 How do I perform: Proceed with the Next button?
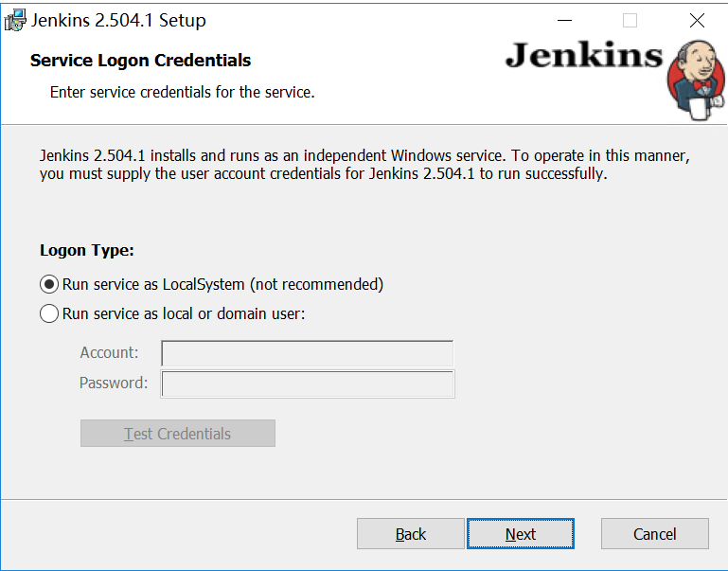click(521, 534)
